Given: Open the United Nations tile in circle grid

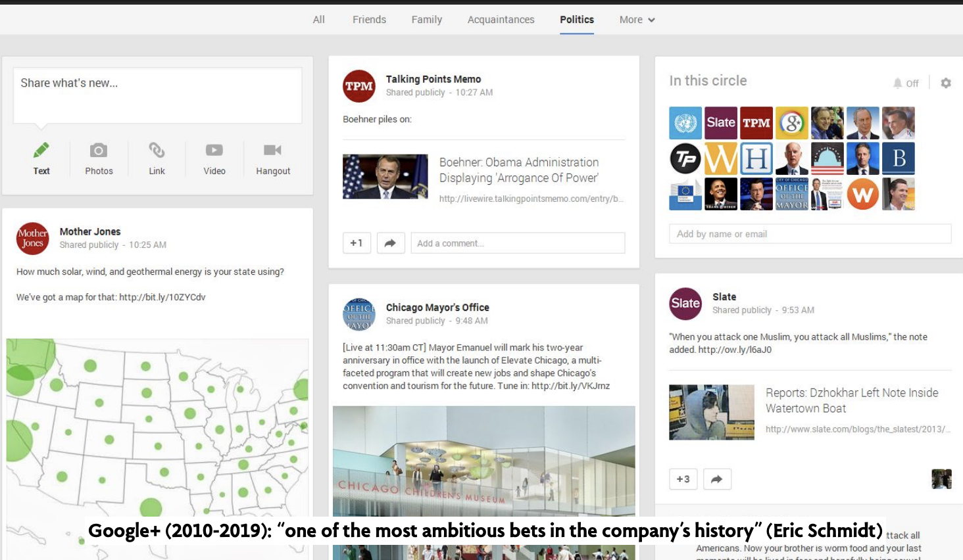Looking at the screenshot, I should click(685, 123).
